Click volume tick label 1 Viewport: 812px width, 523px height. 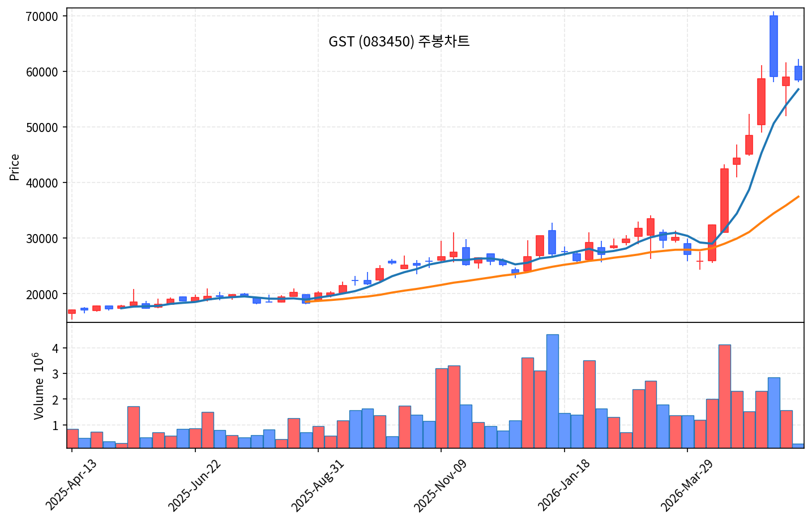tap(55, 426)
